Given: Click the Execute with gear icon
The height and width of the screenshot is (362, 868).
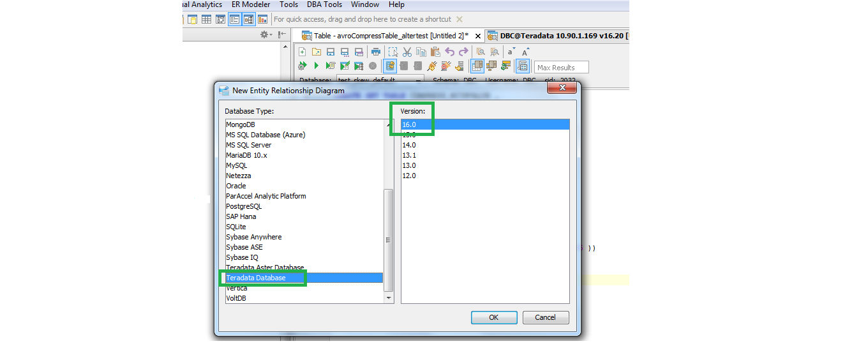Looking at the screenshot, I should click(x=303, y=66).
